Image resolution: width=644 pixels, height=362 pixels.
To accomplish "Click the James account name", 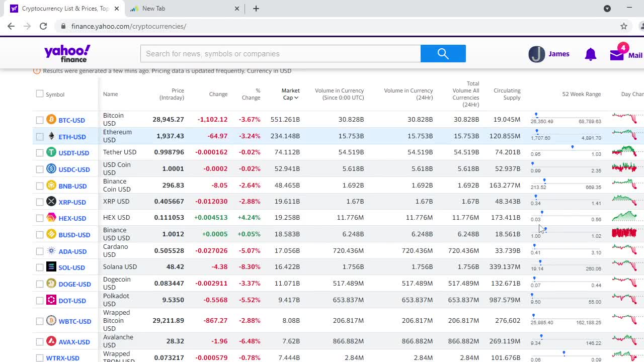I will (x=558, y=54).
